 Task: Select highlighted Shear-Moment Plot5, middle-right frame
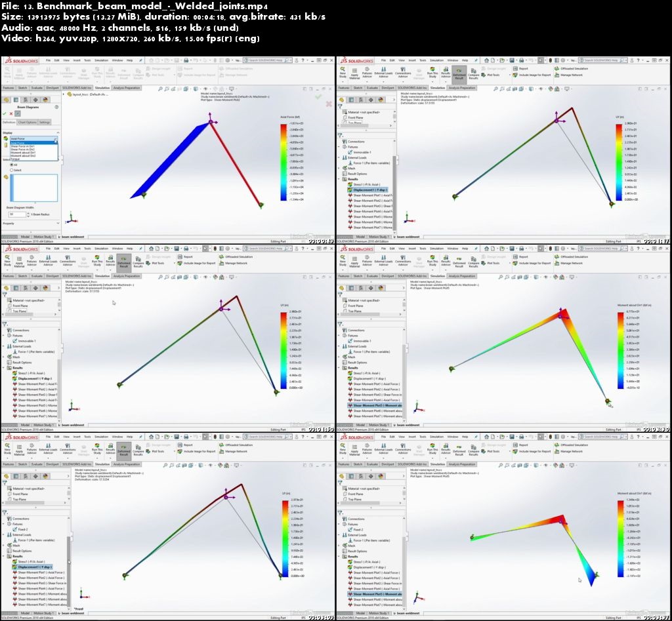(x=374, y=405)
